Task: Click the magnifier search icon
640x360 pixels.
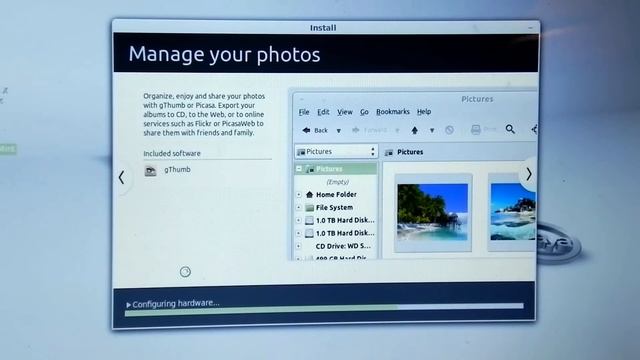Action: coord(510,129)
